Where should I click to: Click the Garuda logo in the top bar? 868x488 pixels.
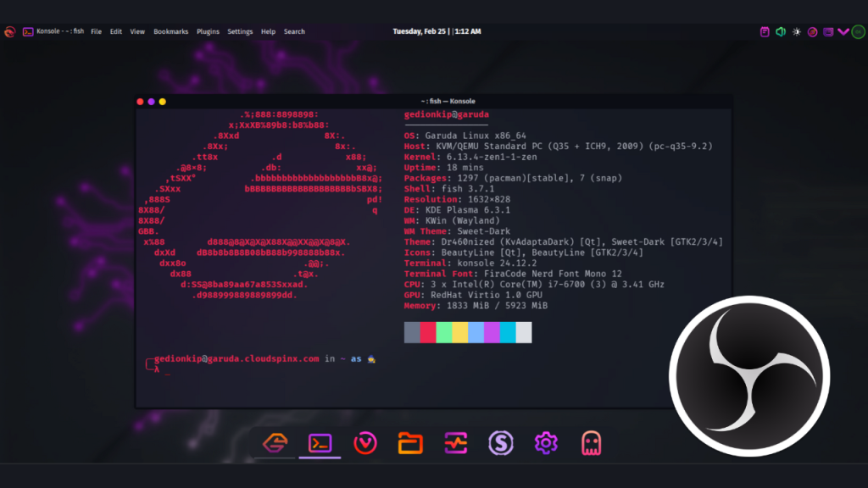tap(9, 31)
